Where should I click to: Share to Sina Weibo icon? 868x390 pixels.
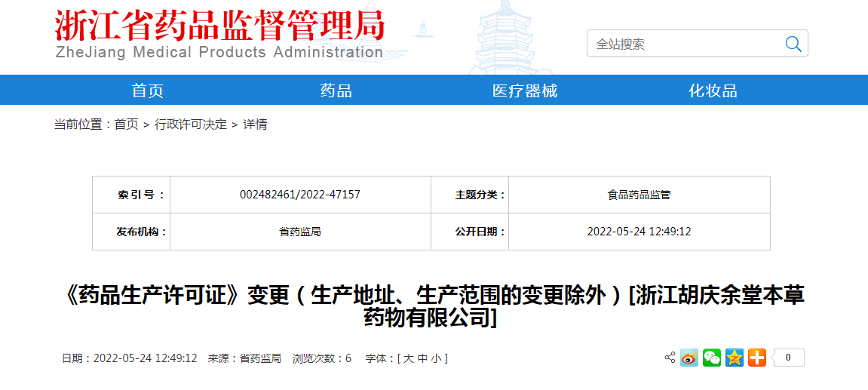click(689, 358)
